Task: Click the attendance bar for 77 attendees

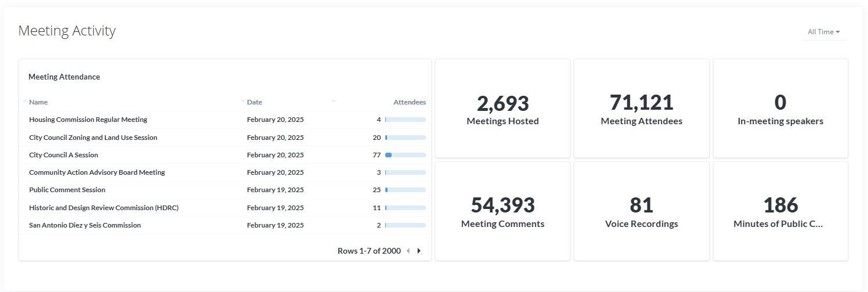Action: click(x=405, y=155)
